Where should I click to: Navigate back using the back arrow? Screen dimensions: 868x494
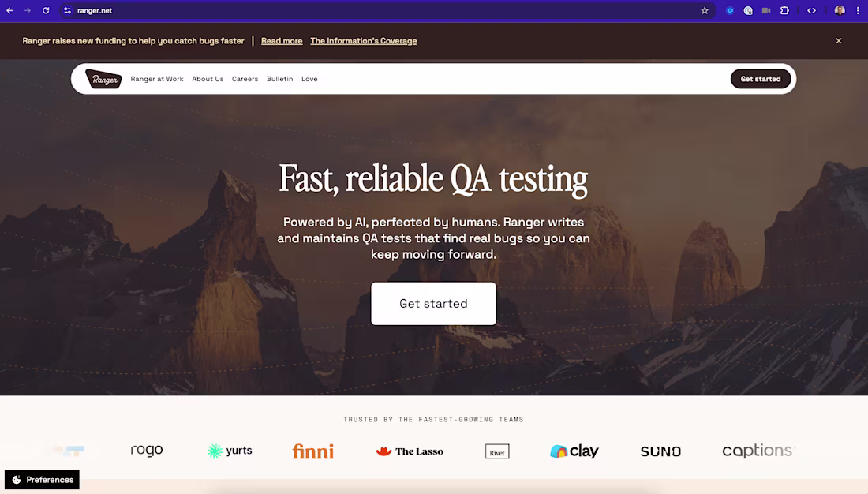pyautogui.click(x=9, y=11)
